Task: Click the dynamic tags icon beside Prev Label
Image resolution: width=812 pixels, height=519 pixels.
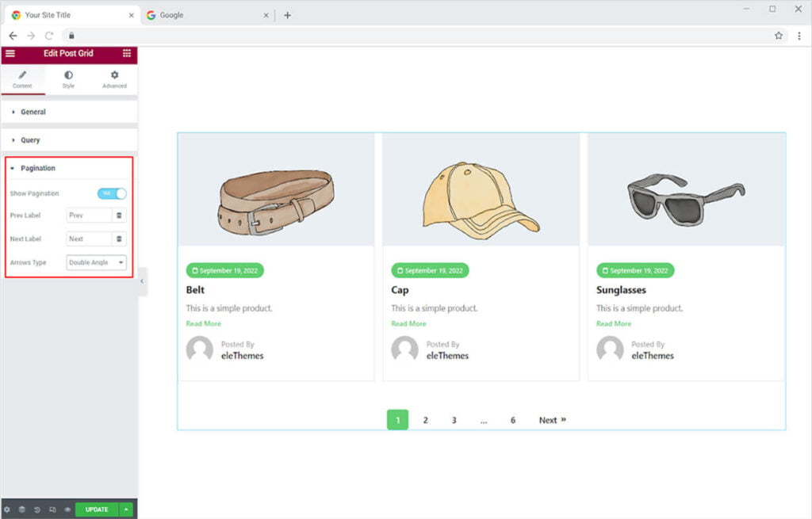Action: (119, 216)
